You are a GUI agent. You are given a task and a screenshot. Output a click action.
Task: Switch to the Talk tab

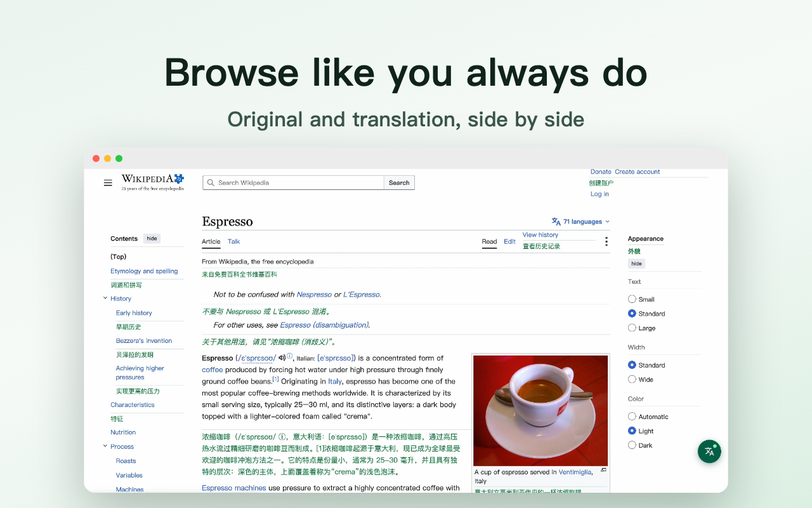tap(233, 242)
